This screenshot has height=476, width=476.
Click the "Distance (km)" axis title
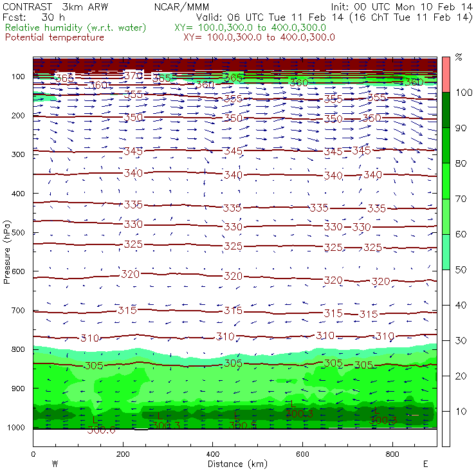[237, 464]
